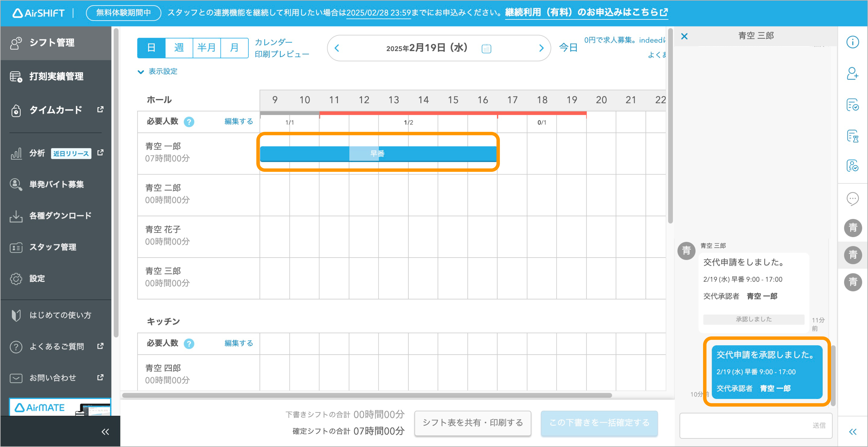
Task: Click 編集する for キッチン 必要人数
Action: tap(238, 343)
